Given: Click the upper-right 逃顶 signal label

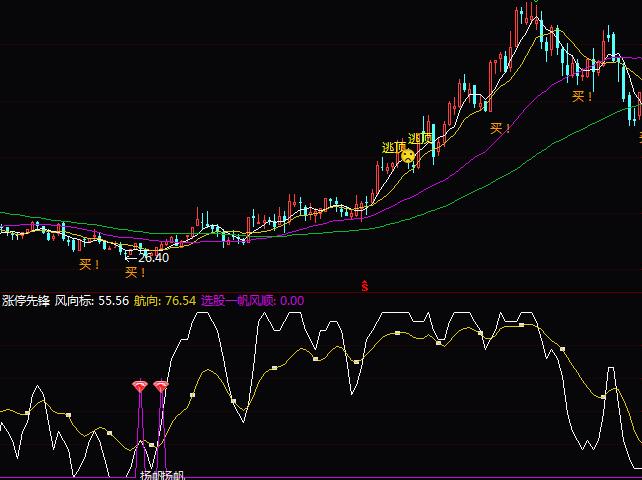Looking at the screenshot, I should (x=421, y=138).
